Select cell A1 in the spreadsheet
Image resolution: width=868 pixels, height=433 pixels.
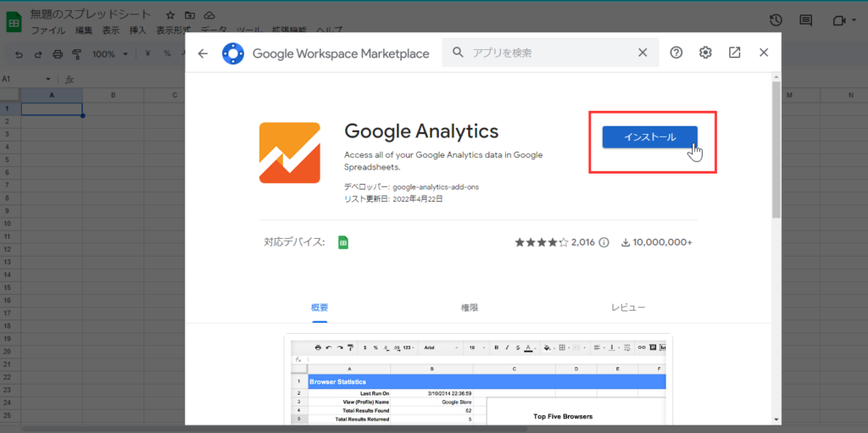[52, 108]
